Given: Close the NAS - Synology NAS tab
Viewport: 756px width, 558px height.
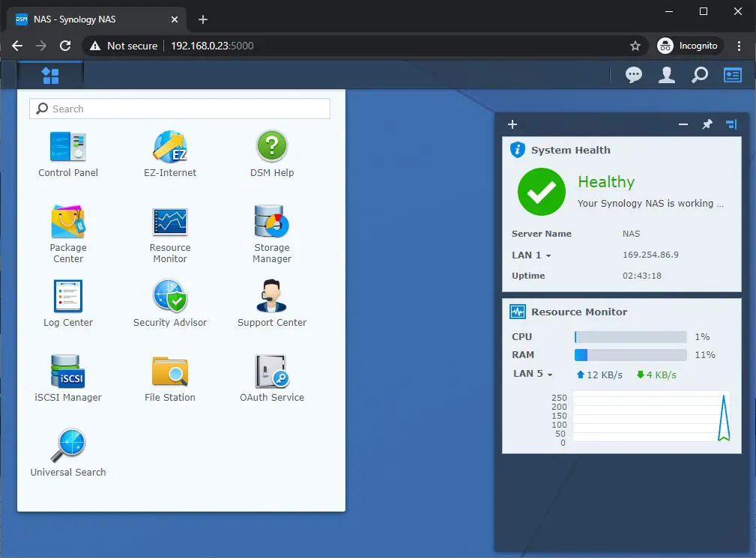Looking at the screenshot, I should coord(175,19).
